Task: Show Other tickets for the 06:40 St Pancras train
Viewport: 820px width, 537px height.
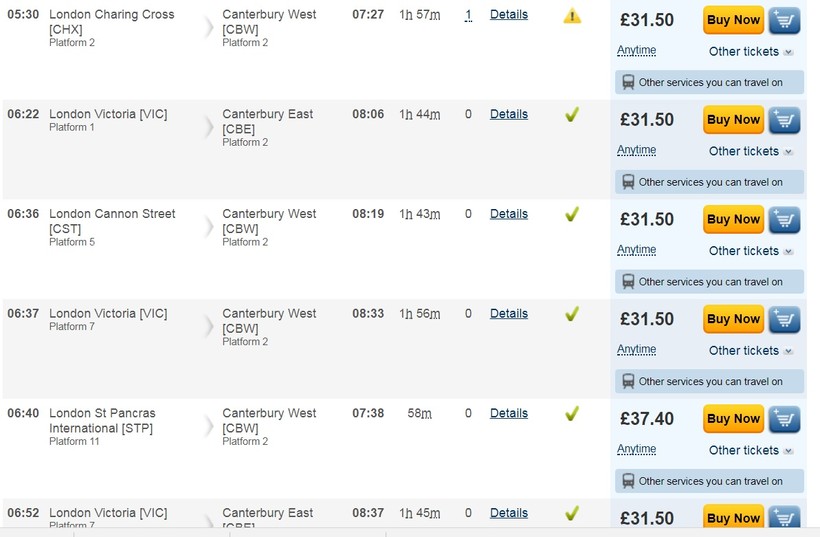Action: tap(751, 450)
